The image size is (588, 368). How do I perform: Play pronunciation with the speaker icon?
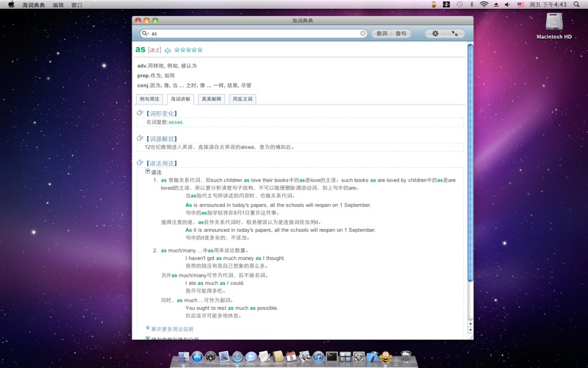(168, 50)
